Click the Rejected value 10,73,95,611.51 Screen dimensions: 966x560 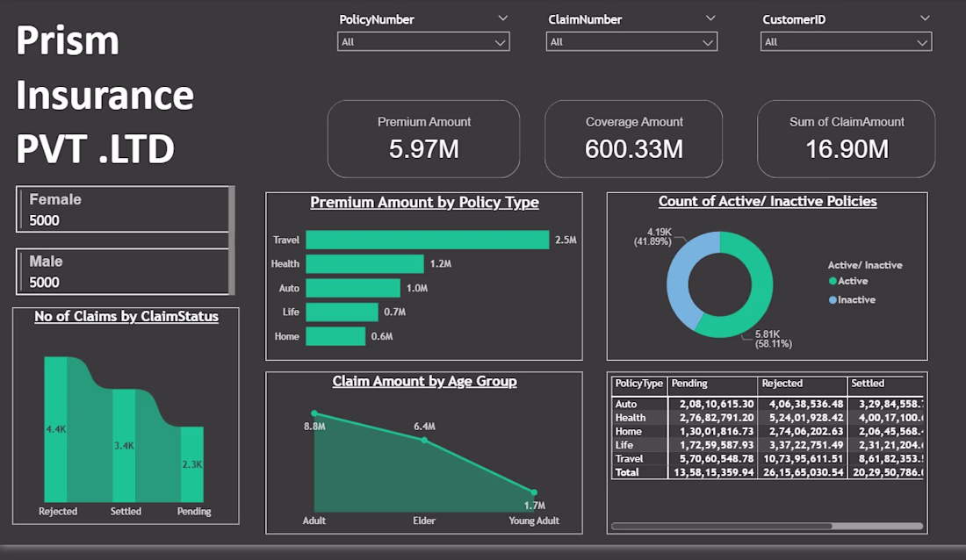804,458
